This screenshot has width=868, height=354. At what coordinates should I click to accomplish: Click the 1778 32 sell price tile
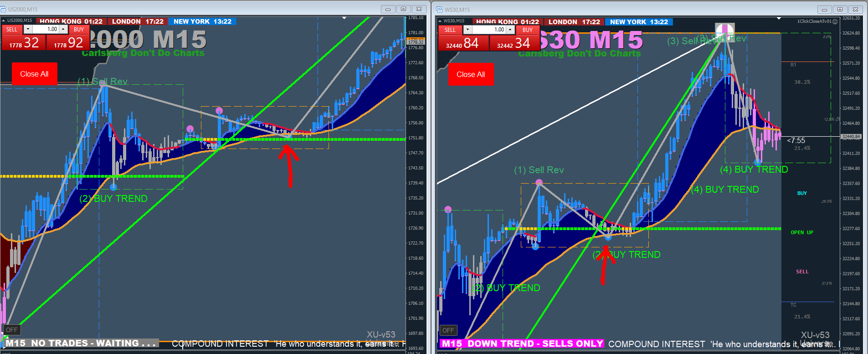[24, 42]
